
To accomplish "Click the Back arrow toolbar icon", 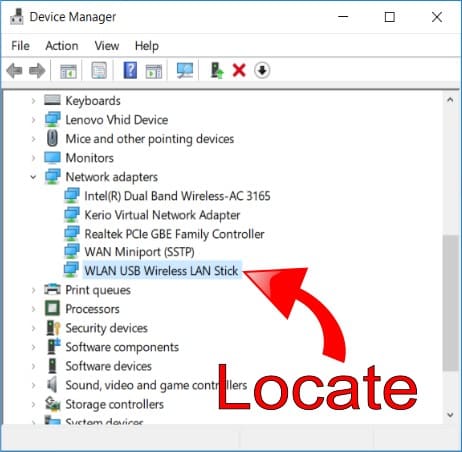I will pos(14,70).
